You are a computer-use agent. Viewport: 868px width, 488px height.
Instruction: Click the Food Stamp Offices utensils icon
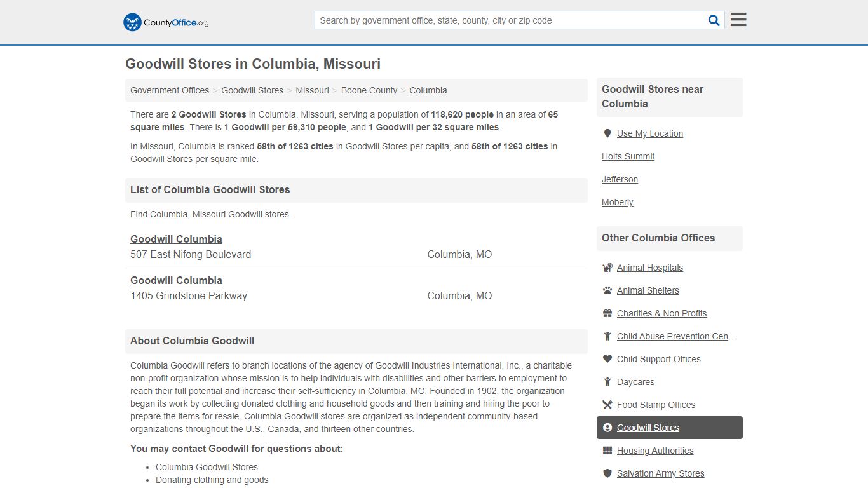click(607, 405)
